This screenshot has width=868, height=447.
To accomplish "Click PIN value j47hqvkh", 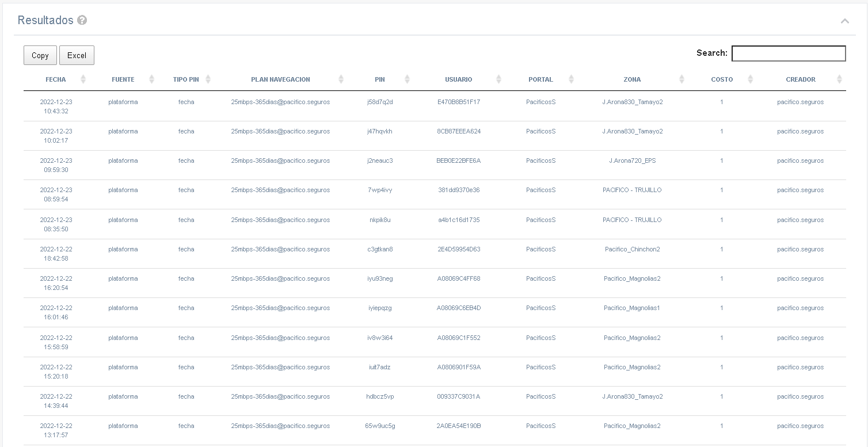I will pos(380,131).
